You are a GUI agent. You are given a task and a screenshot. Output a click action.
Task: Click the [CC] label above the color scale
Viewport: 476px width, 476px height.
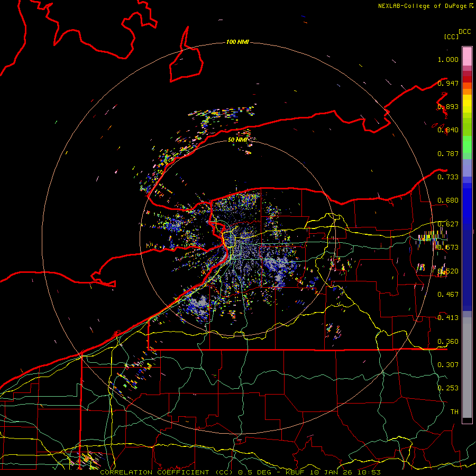click(451, 36)
